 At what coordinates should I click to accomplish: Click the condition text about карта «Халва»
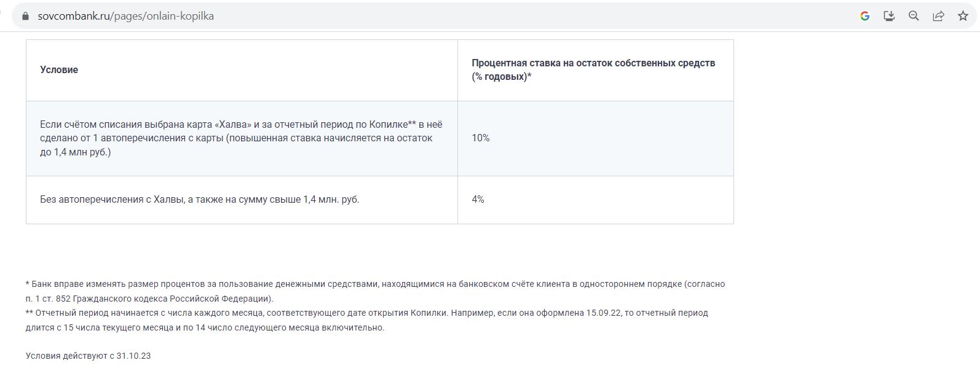click(x=241, y=138)
